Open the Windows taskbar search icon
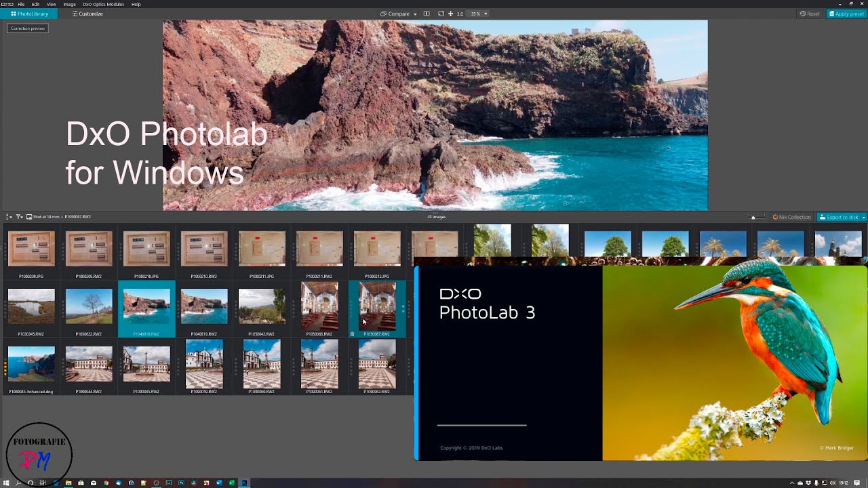The width and height of the screenshot is (868, 488). (x=18, y=483)
